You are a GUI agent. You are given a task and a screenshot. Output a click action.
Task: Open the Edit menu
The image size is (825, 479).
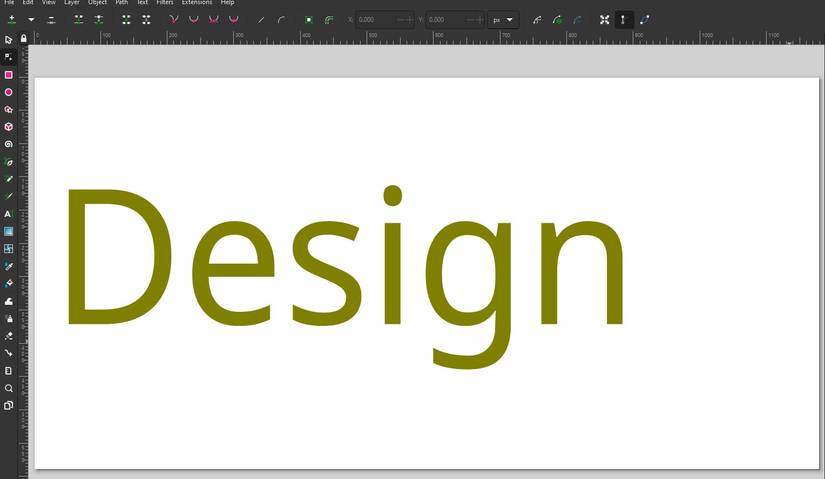click(28, 3)
